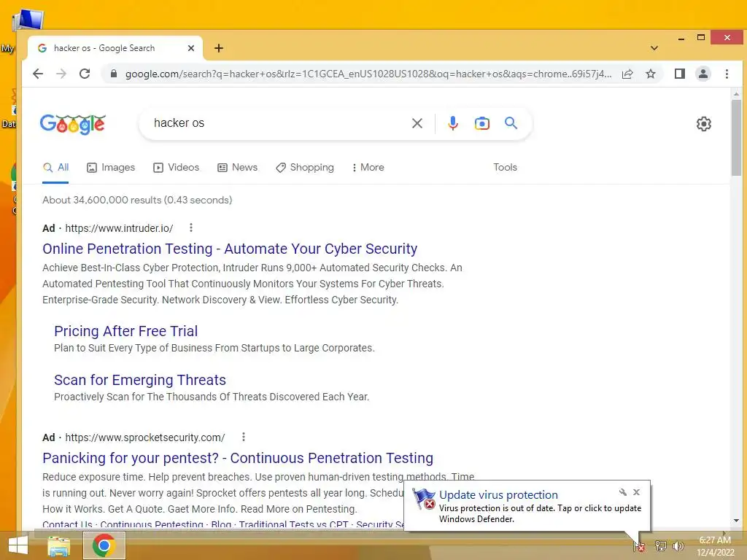The width and height of the screenshot is (747, 560).
Task: Open Blog sitelink under Sprocket ad
Action: (x=221, y=524)
